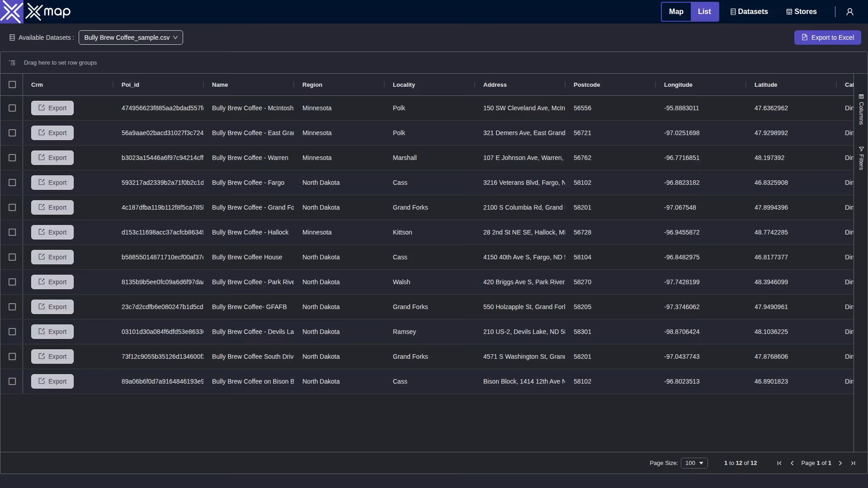Select latitude cell '48.7742285'
This screenshot has height=488, width=868.
pos(771,232)
